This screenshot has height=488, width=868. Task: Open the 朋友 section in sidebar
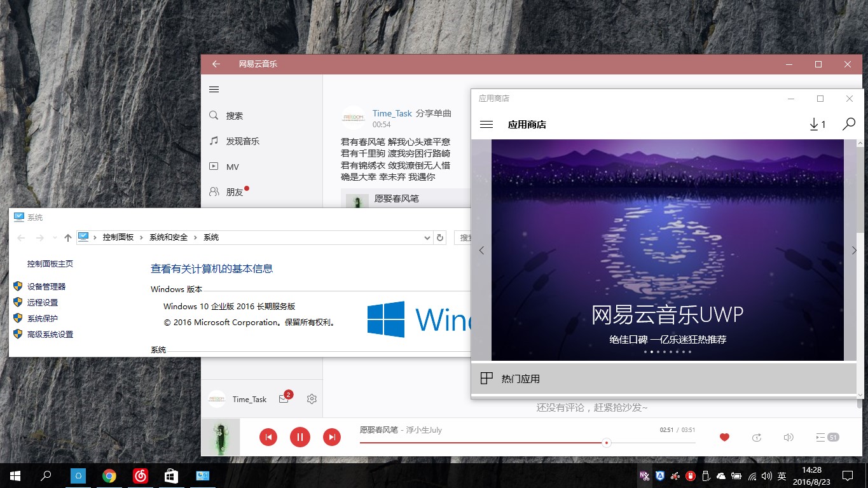[235, 192]
